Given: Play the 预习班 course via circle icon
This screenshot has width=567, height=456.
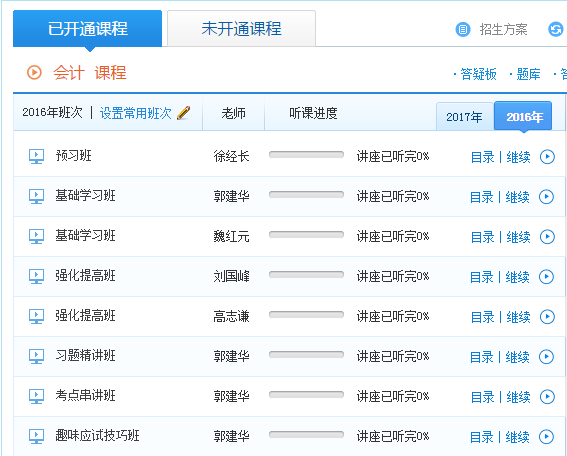Looking at the screenshot, I should point(547,157).
